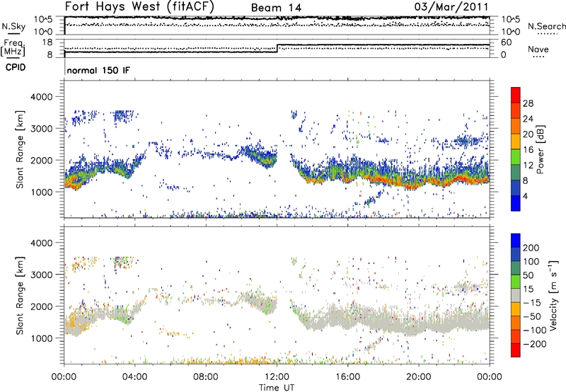Click the '18' frequency axis tick

pos(47,42)
